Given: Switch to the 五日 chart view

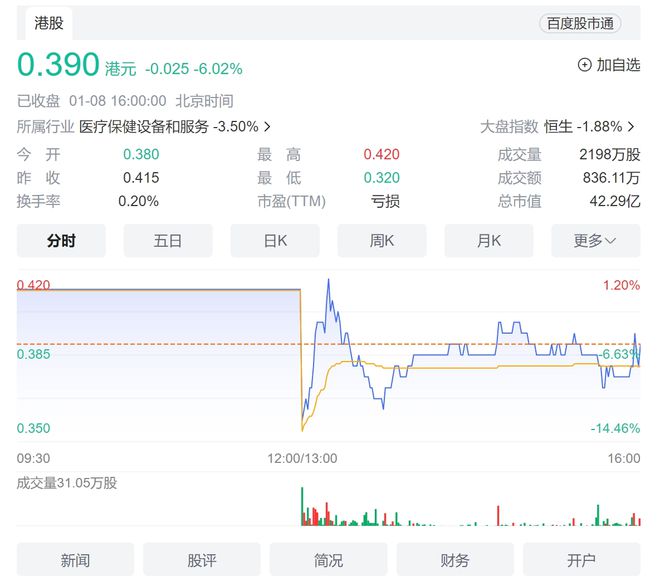Looking at the screenshot, I should click(x=168, y=240).
